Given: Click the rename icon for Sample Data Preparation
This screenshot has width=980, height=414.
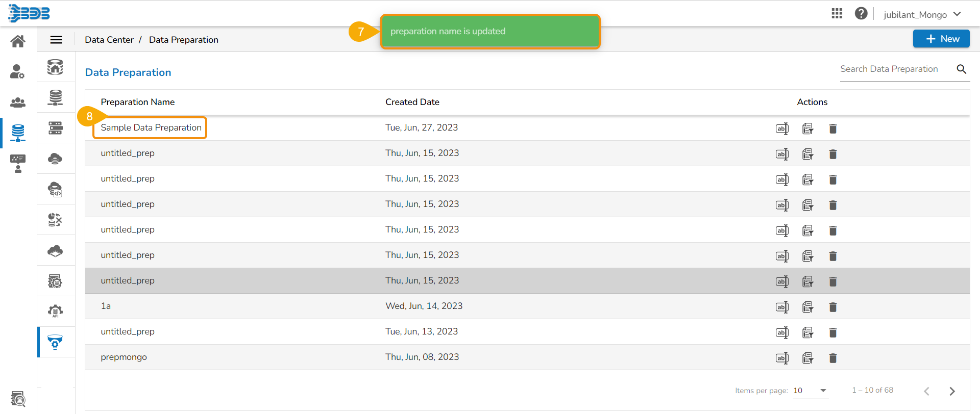Looking at the screenshot, I should click(782, 128).
